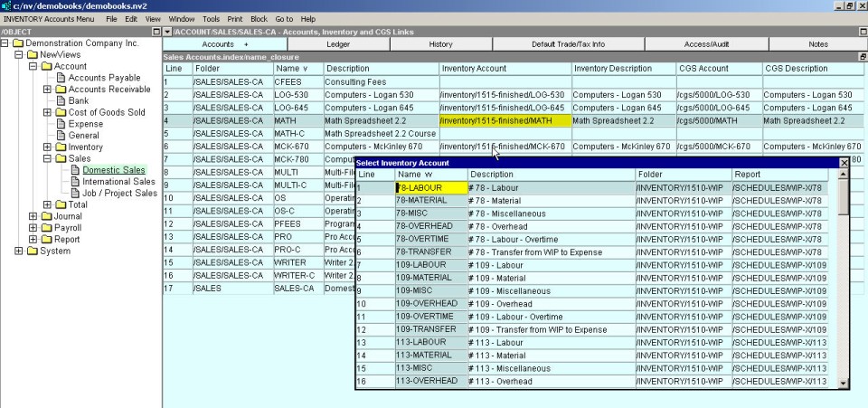Viewport: 868px width, 408px height.
Task: Click the Payroll folder icon
Action: tap(47, 228)
